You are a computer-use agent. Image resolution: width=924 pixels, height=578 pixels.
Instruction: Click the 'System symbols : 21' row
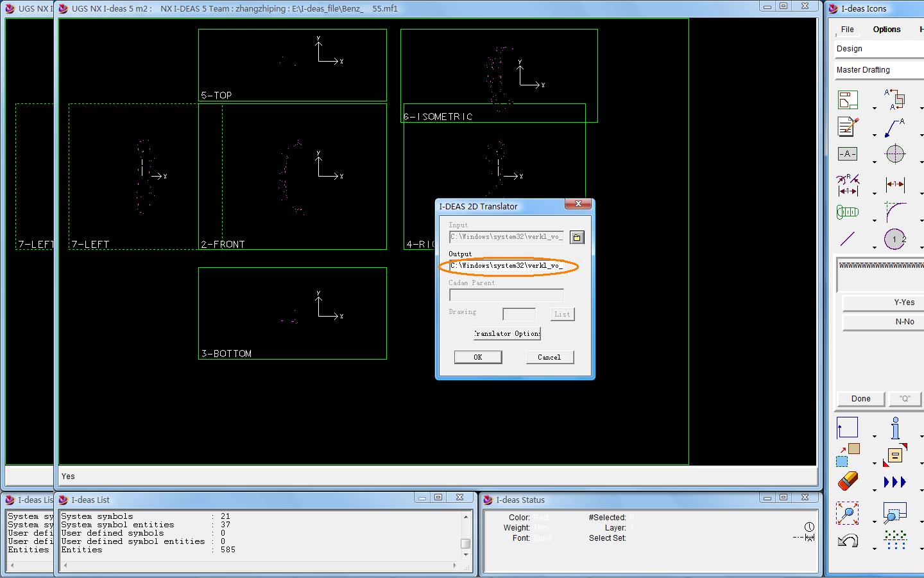146,516
